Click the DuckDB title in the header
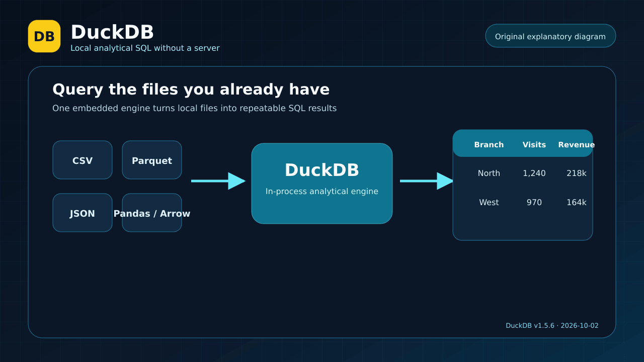Image resolution: width=644 pixels, height=362 pixels. pyautogui.click(x=112, y=32)
